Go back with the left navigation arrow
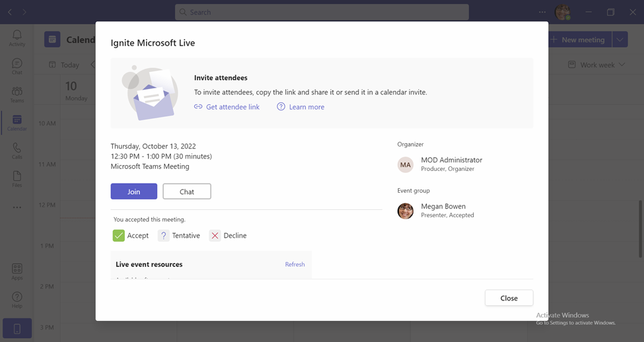Screen dimensions: 644x342 10,12
